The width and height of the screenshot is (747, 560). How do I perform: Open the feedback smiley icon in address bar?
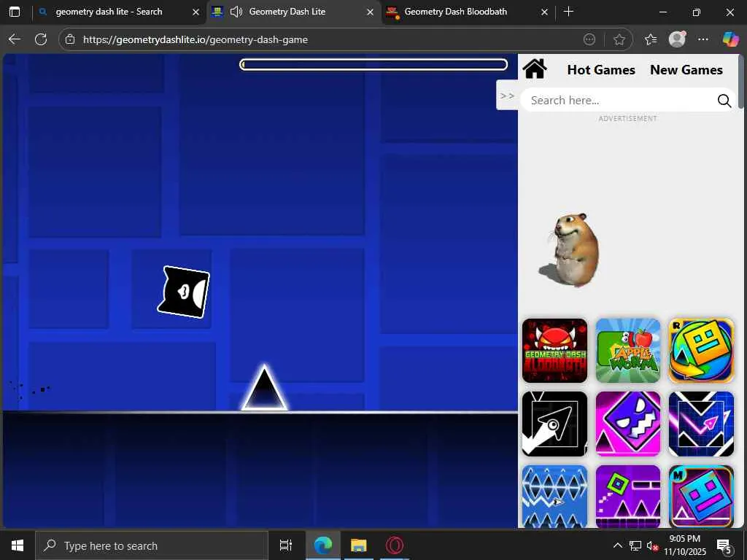coord(589,39)
